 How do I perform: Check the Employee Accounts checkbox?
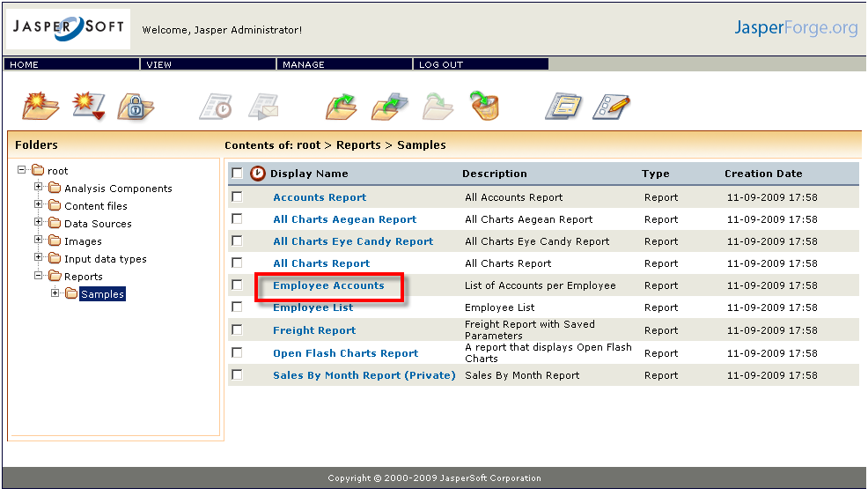click(x=237, y=285)
